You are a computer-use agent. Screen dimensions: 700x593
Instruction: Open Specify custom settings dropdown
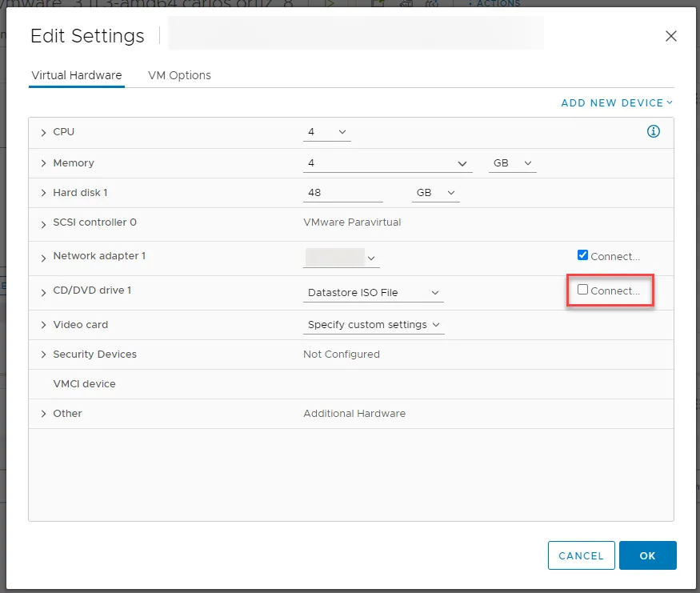click(x=374, y=325)
